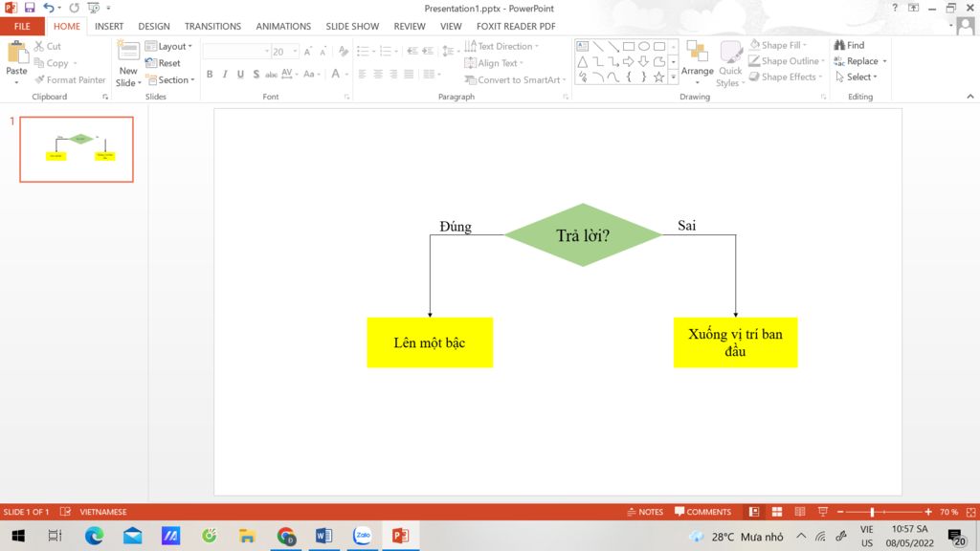Image resolution: width=980 pixels, height=551 pixels.
Task: Click Format Painter
Action: point(70,80)
